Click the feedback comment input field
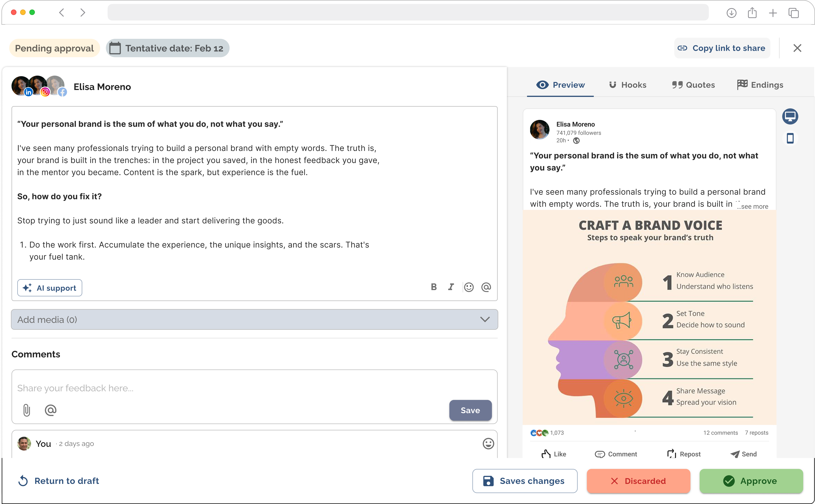The width and height of the screenshot is (815, 504). pyautogui.click(x=233, y=388)
